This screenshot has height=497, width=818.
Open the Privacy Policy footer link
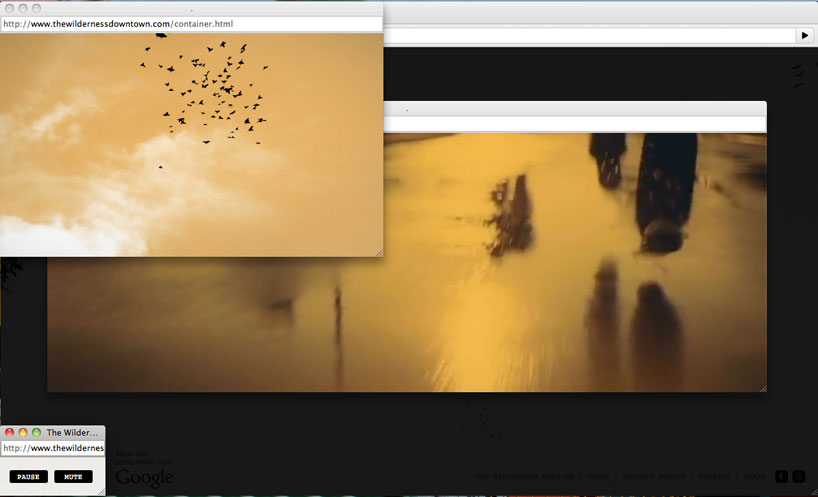(x=653, y=477)
